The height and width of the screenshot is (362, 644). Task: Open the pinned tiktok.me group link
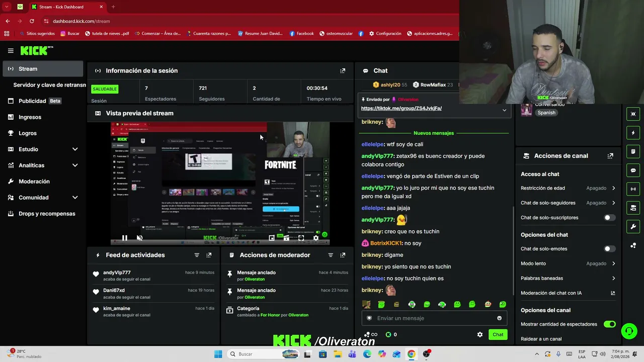[x=401, y=109]
